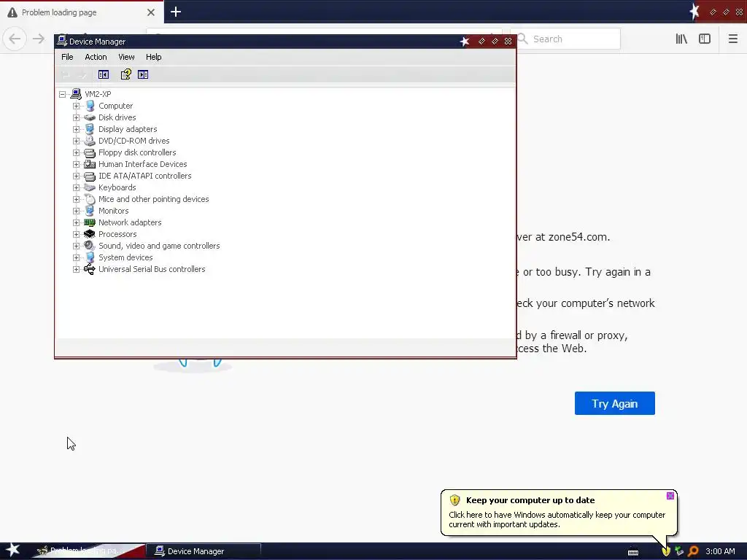Click the Keep your computer up to date notification
The image size is (747, 560).
[x=558, y=513]
